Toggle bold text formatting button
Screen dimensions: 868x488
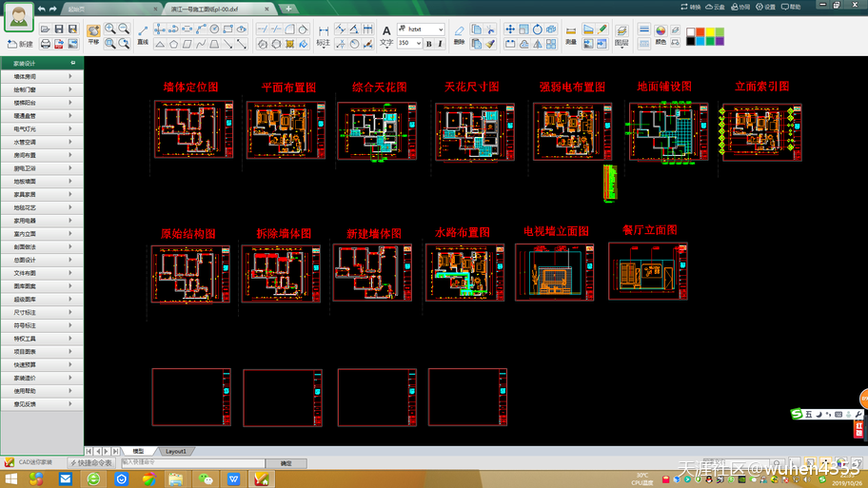(x=429, y=44)
